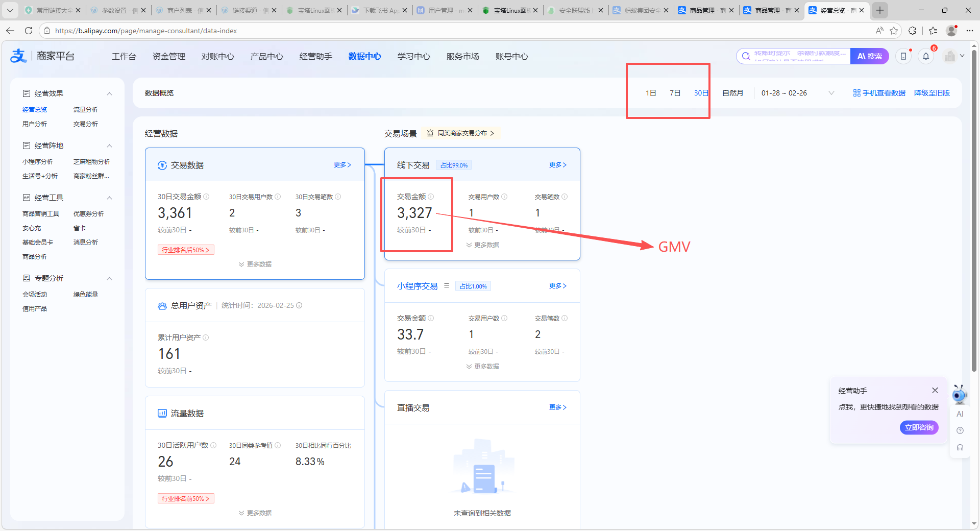980x531 pixels.
Task: Select the 自然月 period option
Action: tap(732, 93)
